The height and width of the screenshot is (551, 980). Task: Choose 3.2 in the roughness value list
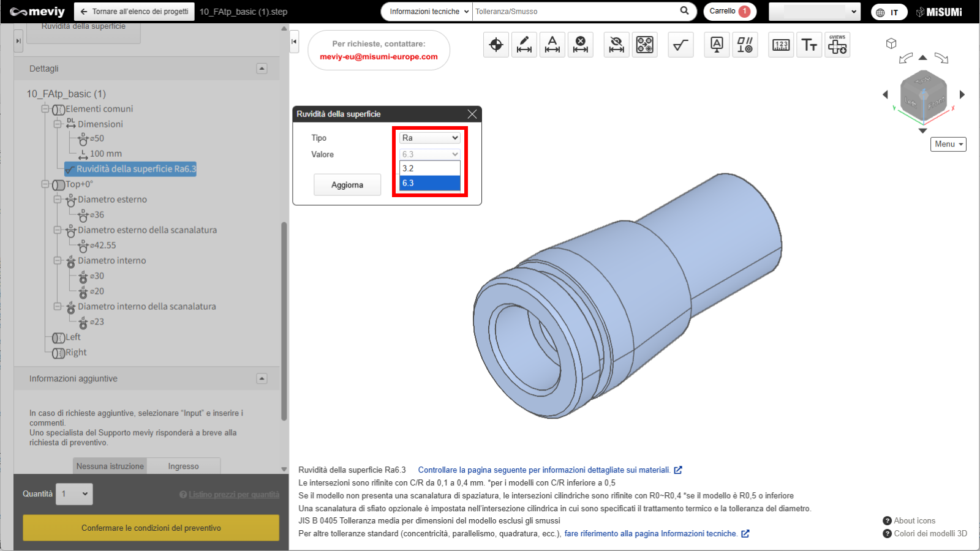click(x=430, y=168)
